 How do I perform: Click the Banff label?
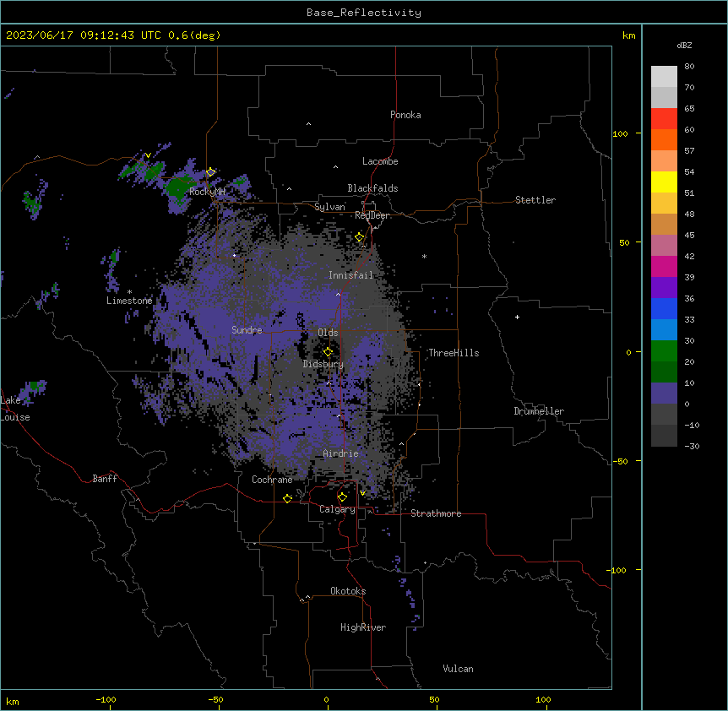pos(105,479)
